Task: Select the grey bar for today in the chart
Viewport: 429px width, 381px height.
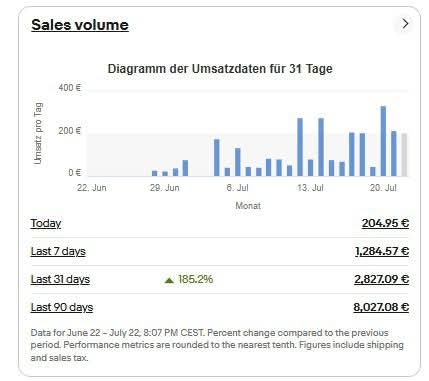Action: [404, 155]
